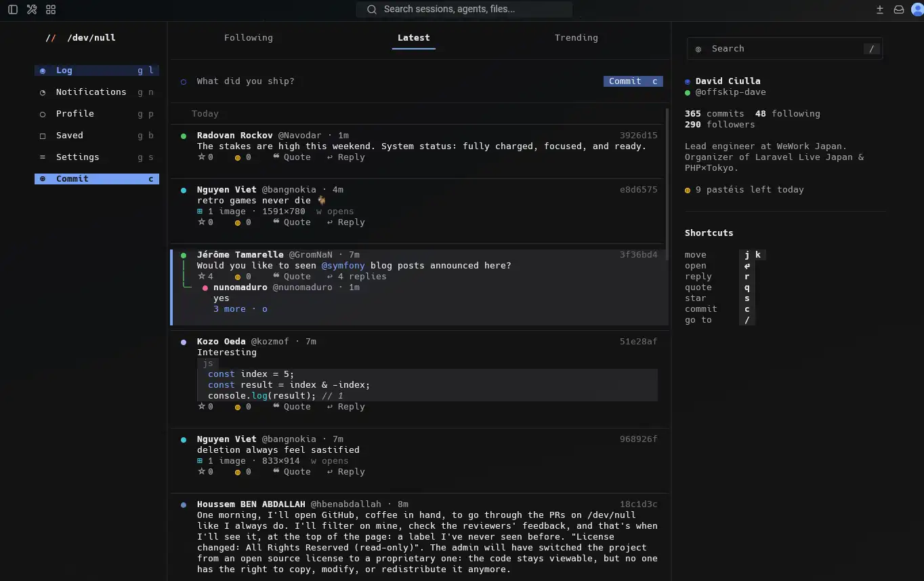Open the image attachment on 'retro games never die'
This screenshot has width=924, height=581.
tap(251, 212)
